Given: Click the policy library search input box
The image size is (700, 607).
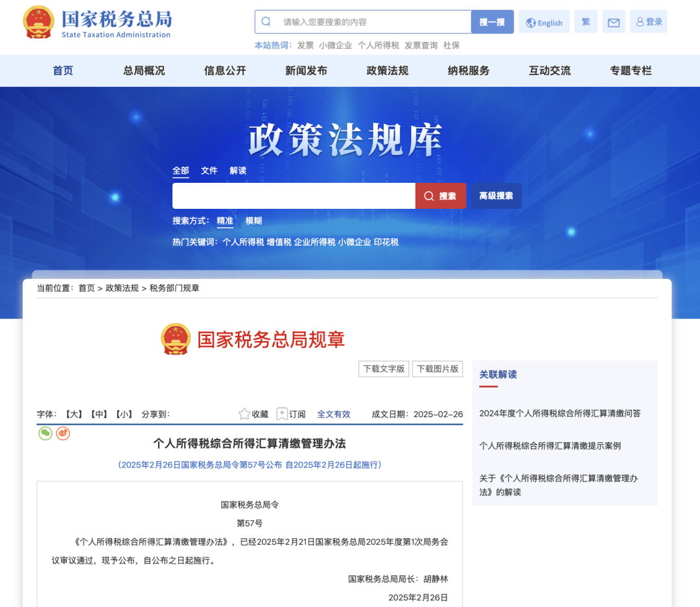Looking at the screenshot, I should pos(292,195).
